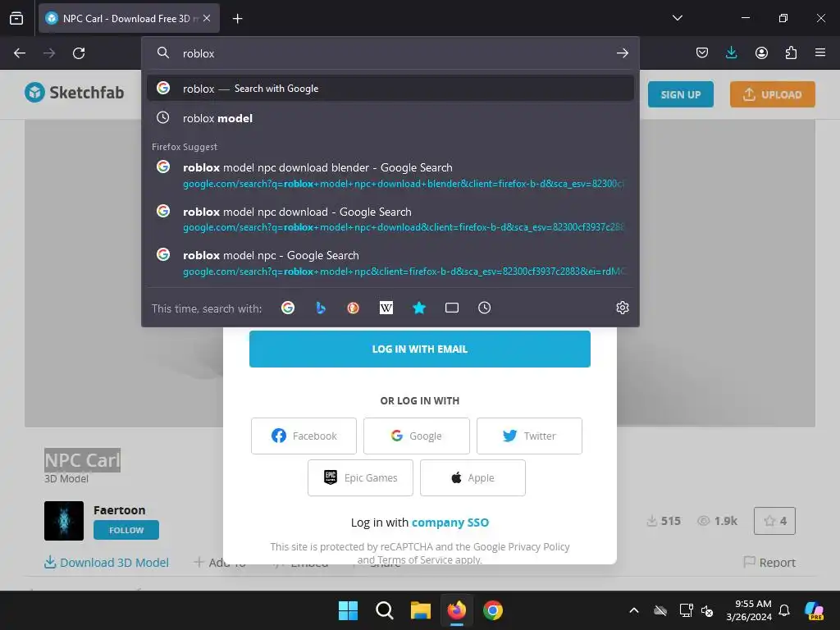Log in with Google
The width and height of the screenshot is (840, 630).
click(x=416, y=436)
